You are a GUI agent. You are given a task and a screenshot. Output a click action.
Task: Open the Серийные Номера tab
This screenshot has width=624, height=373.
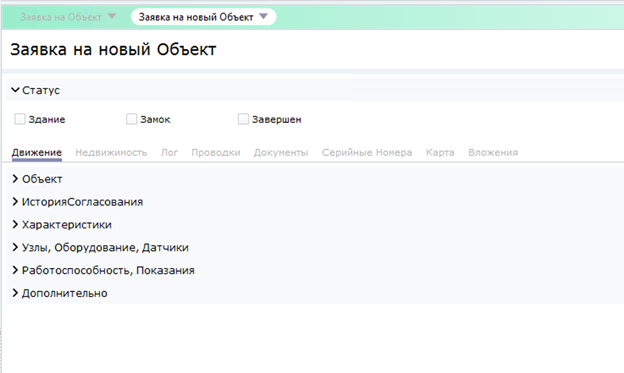[367, 152]
